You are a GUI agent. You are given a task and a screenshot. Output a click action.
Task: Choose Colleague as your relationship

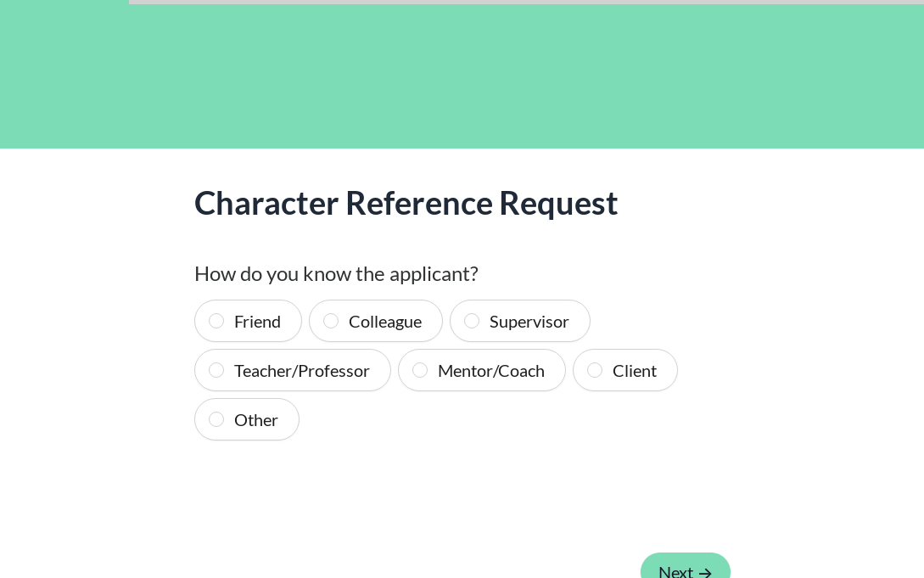point(331,321)
